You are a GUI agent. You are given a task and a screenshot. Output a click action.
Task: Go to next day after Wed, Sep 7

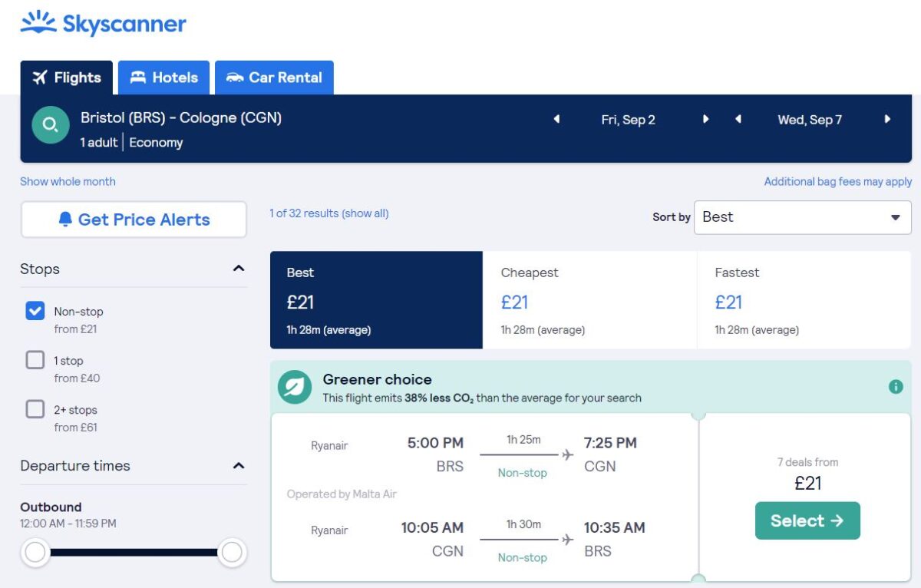(x=887, y=120)
